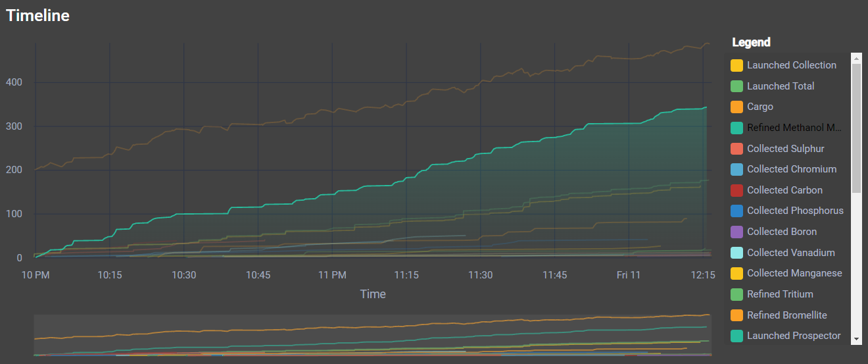Click the range overview chart below Time
Viewport: 868px width, 364px height.
[x=372, y=336]
